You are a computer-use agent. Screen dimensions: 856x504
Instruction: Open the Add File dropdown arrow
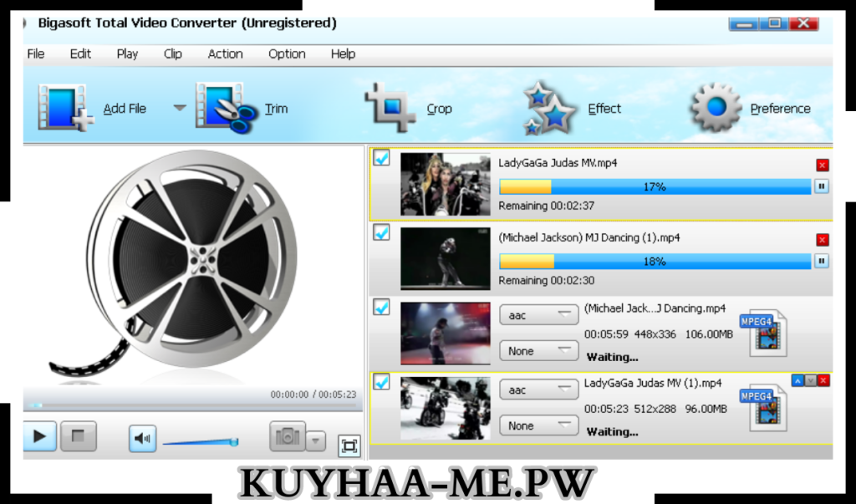coord(180,108)
